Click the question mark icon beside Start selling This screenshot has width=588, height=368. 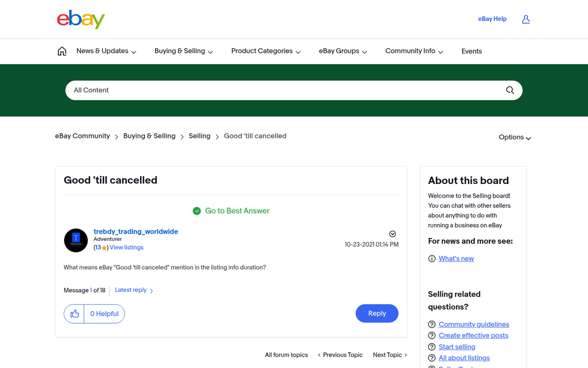432,346
